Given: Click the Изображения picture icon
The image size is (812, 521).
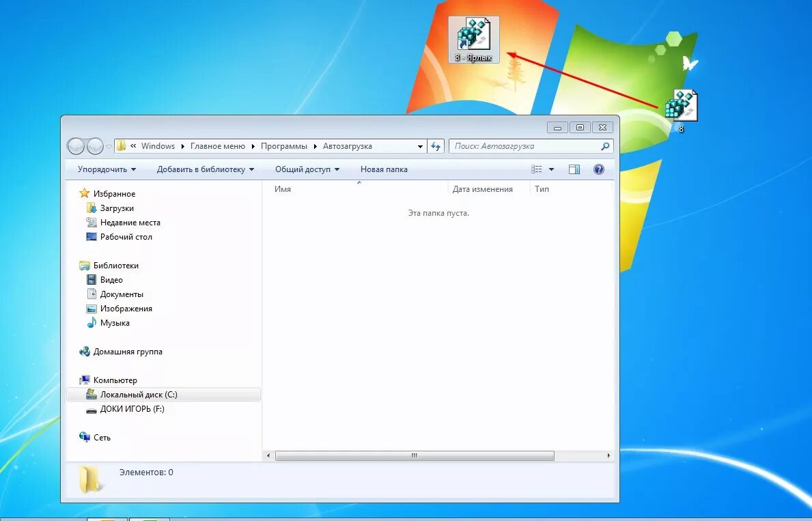Looking at the screenshot, I should click(x=91, y=309).
